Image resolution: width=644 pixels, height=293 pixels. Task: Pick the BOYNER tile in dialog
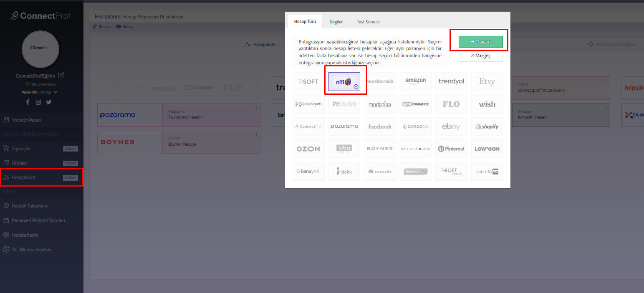[380, 149]
